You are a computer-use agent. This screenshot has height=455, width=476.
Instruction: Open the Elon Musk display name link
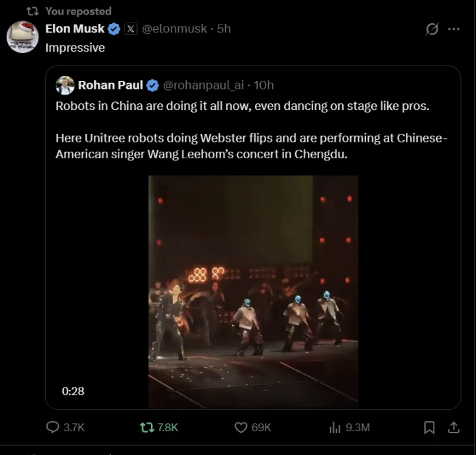[x=74, y=29]
